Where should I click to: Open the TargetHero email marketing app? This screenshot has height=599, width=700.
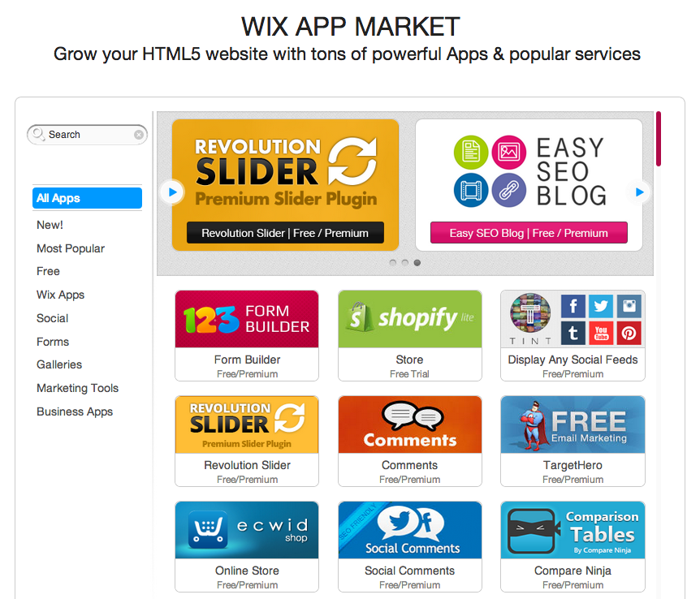click(x=573, y=441)
